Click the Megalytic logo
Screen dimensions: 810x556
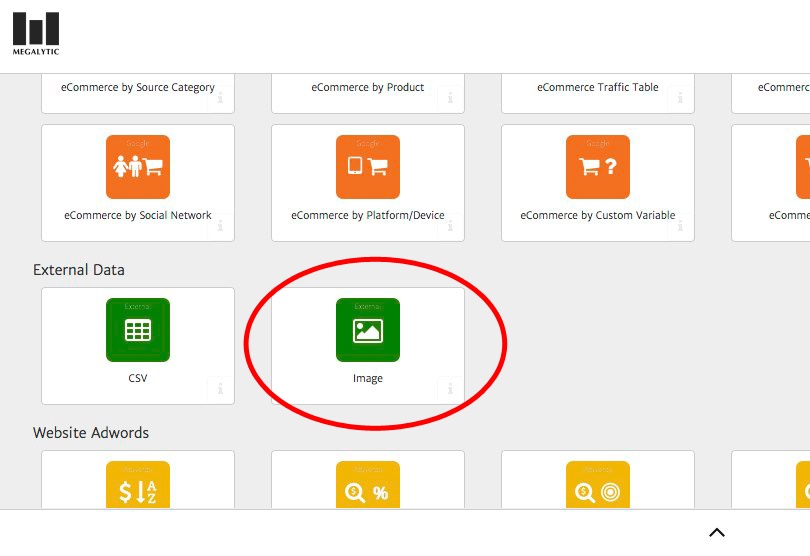pos(35,33)
